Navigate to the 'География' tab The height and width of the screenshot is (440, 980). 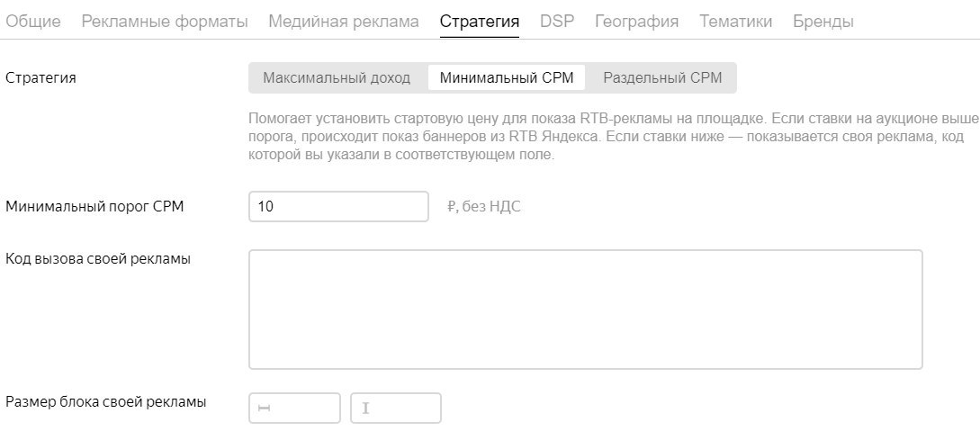tap(637, 22)
